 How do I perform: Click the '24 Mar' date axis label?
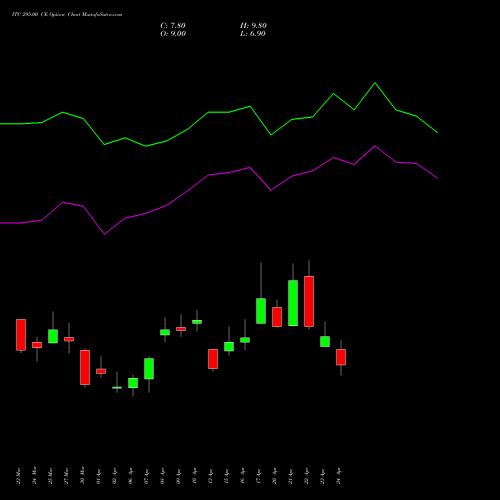click(x=34, y=475)
